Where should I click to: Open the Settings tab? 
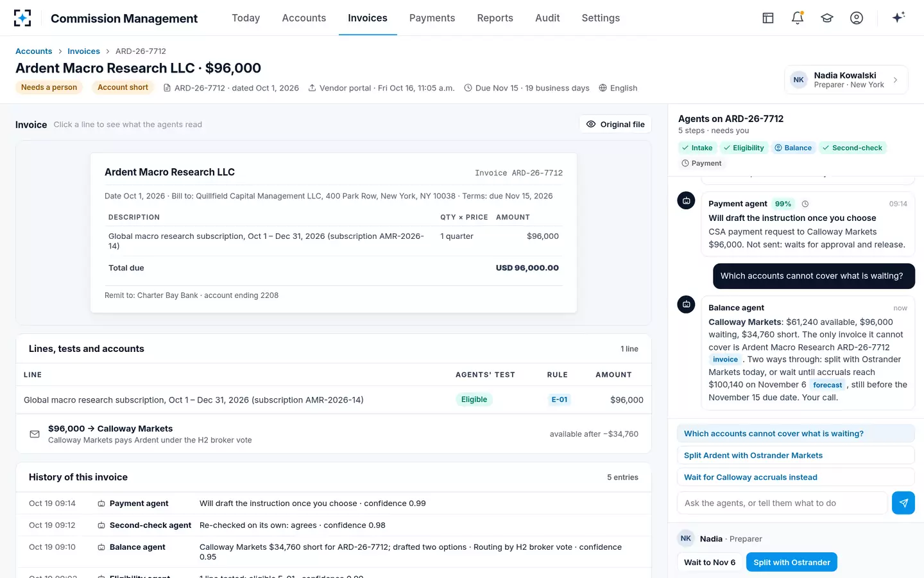[x=601, y=18]
